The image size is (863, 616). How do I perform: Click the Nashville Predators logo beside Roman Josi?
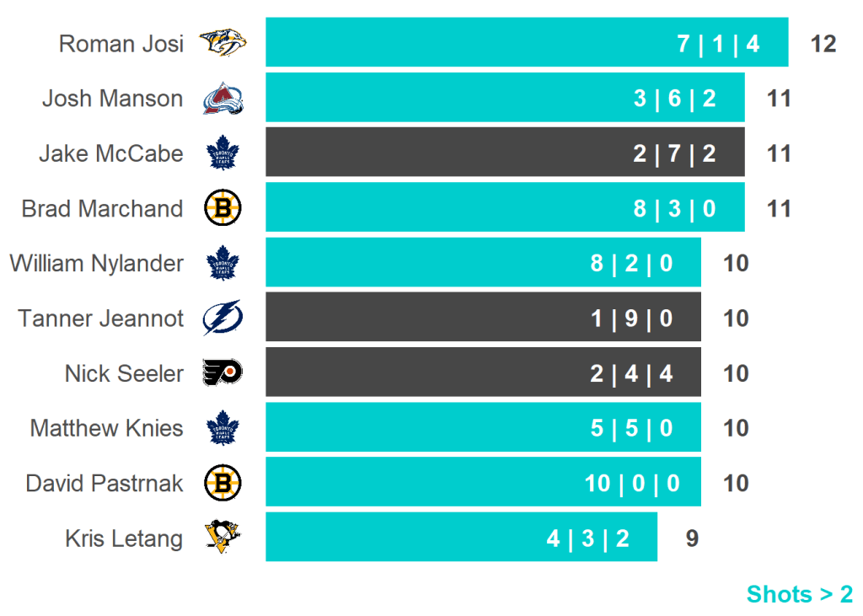pyautogui.click(x=223, y=43)
